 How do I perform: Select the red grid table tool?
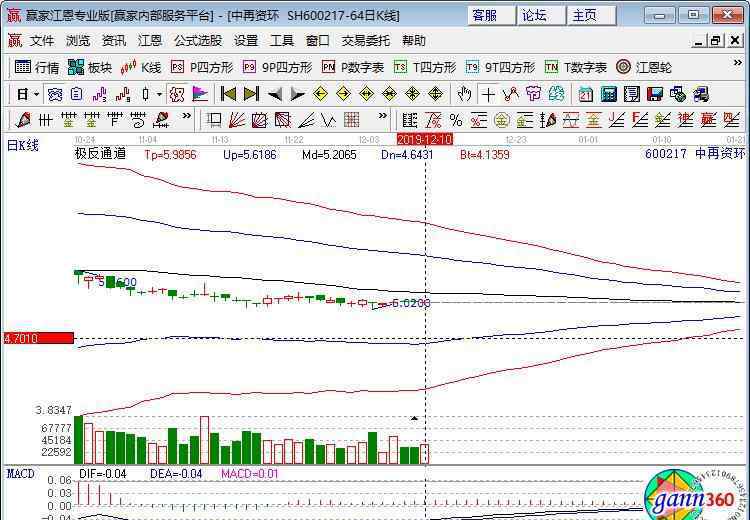[x=352, y=120]
